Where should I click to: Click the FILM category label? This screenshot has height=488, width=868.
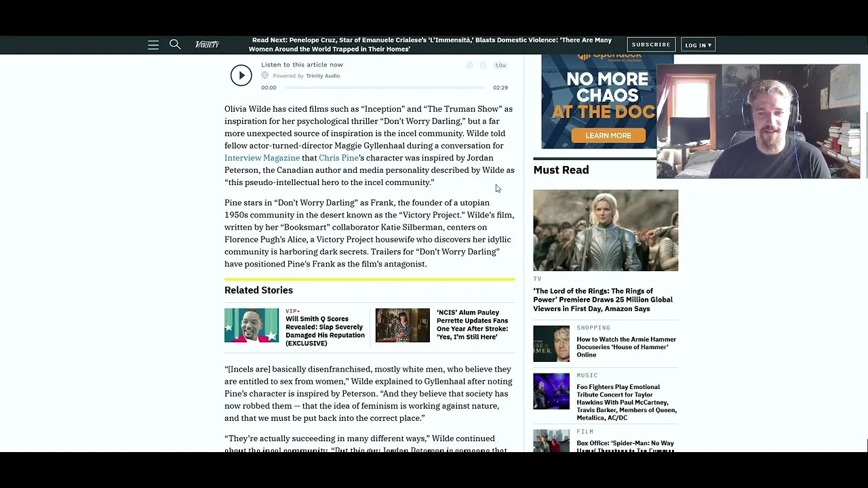click(585, 432)
